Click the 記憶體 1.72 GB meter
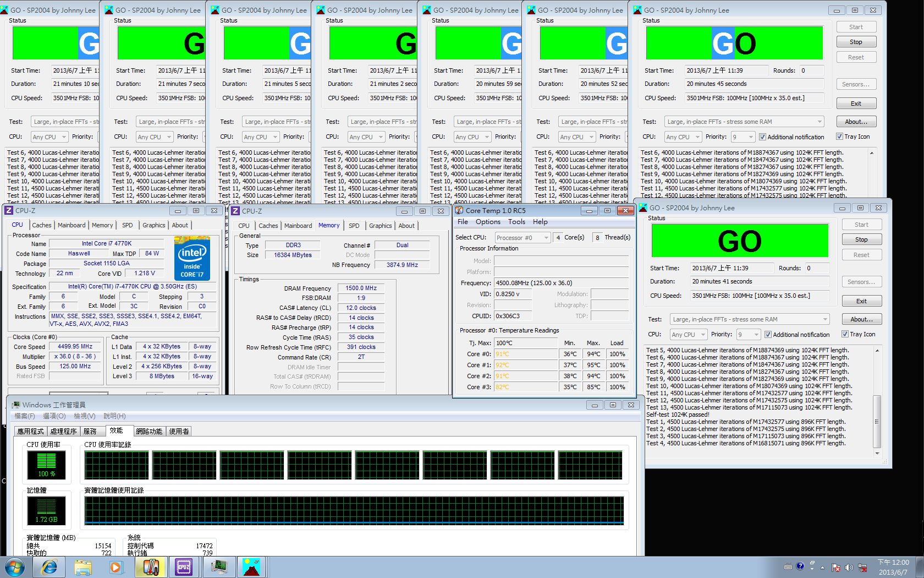924x578 pixels. (x=46, y=510)
